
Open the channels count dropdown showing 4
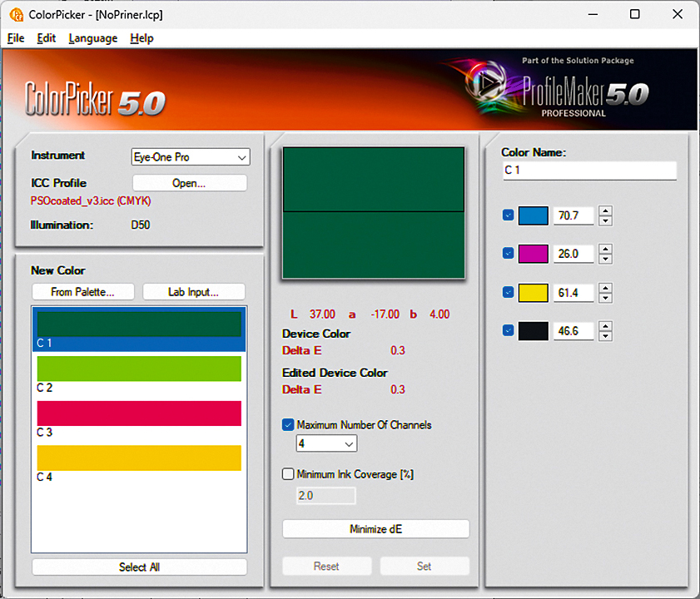point(326,443)
